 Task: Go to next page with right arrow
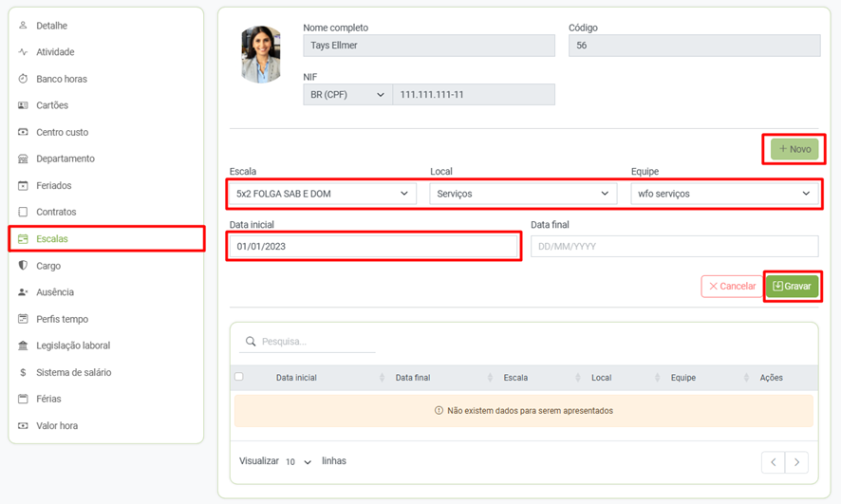(x=796, y=462)
